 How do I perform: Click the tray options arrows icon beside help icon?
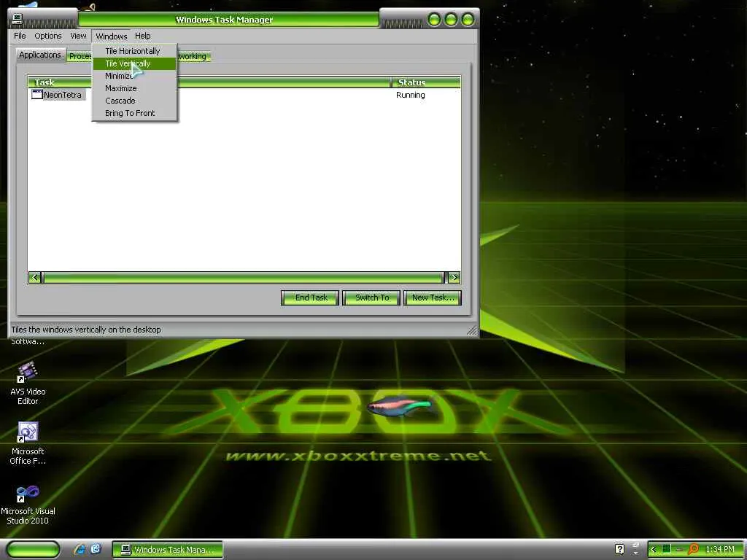click(635, 549)
